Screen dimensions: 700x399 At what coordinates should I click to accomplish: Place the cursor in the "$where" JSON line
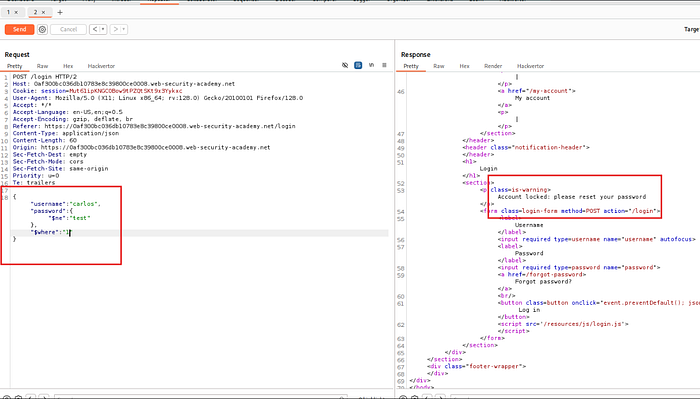(50, 233)
